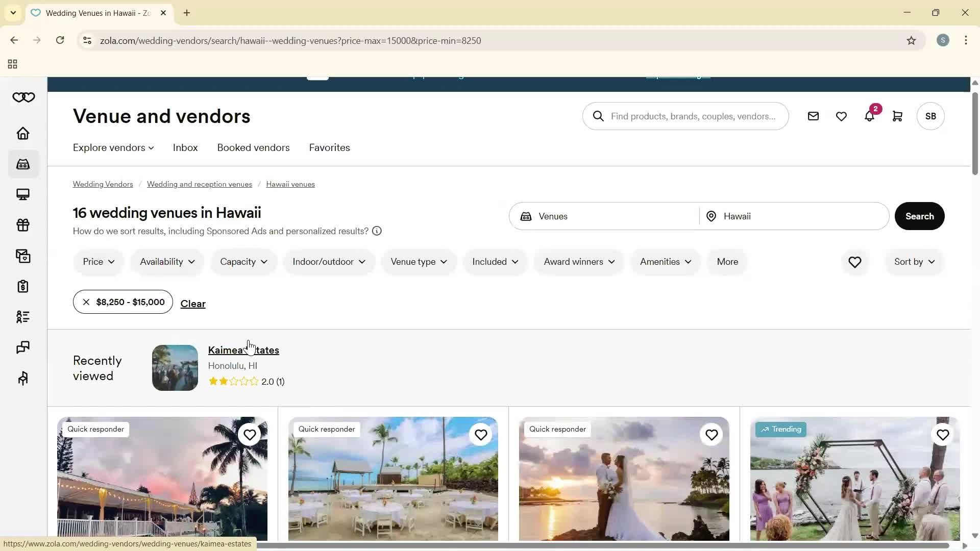Go to the Inbox tab
Viewport: 980px width, 551px height.
185,147
